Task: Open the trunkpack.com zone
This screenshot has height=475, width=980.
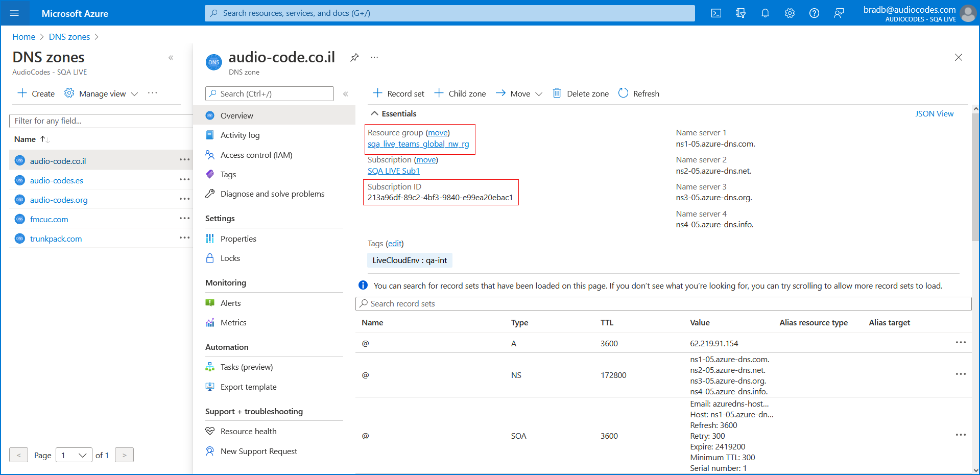Action: 56,239
